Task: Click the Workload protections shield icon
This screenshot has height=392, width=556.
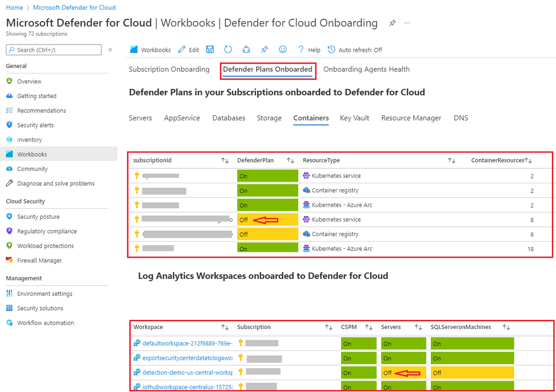Action: tap(9, 246)
